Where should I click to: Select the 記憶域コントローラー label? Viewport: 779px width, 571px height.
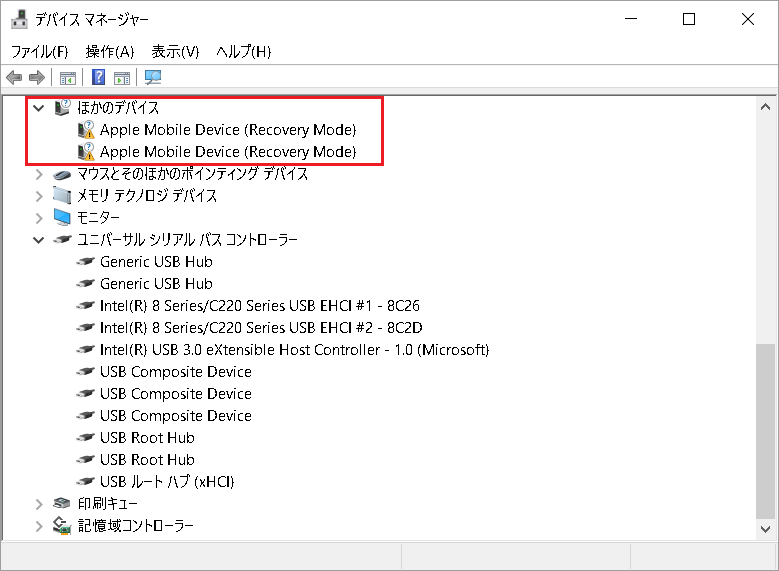pos(135,526)
